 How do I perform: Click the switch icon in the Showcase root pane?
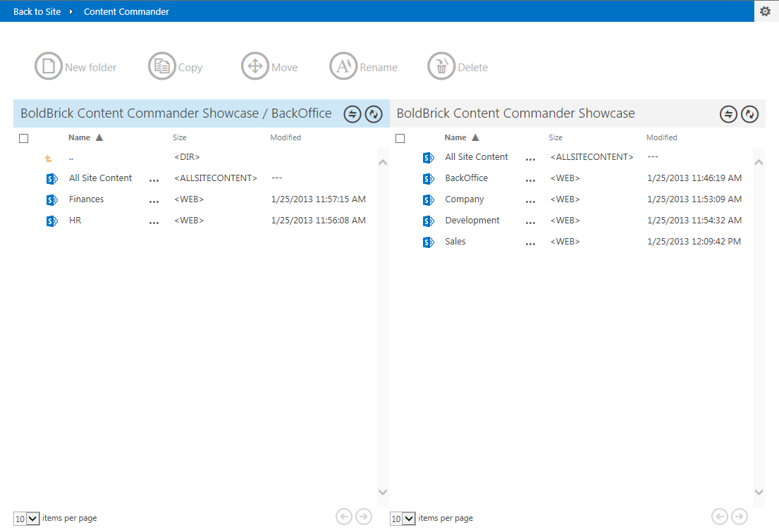click(x=728, y=113)
